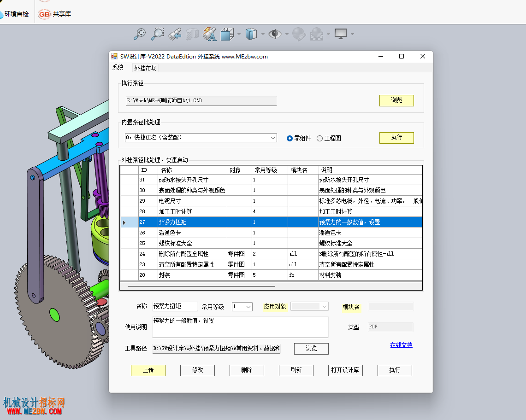Screen dimensions: 526x420
Task: Click the Edit Appearance sphere icon
Action: (x=299, y=34)
